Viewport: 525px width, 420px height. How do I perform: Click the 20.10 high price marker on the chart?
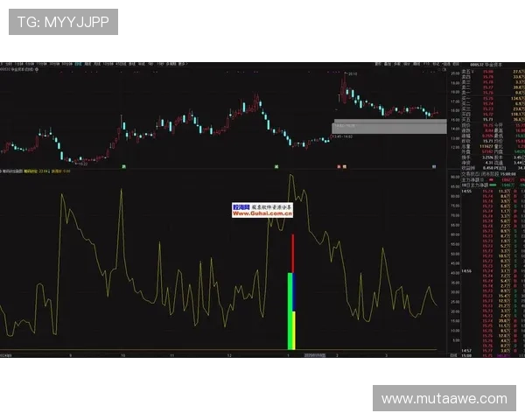tap(352, 75)
